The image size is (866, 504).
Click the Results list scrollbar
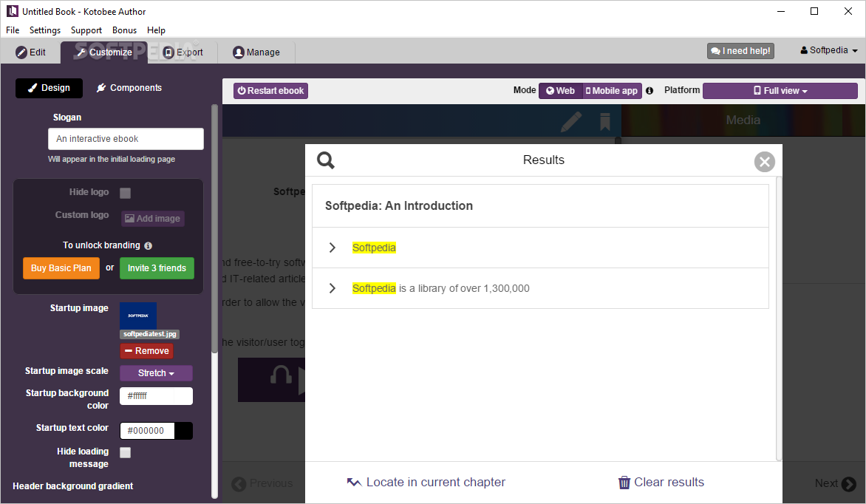click(779, 319)
